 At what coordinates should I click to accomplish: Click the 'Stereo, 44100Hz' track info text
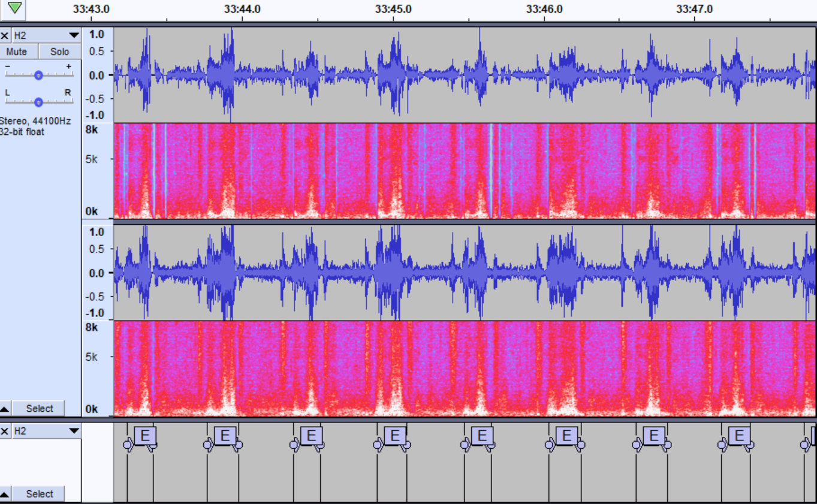click(x=35, y=121)
